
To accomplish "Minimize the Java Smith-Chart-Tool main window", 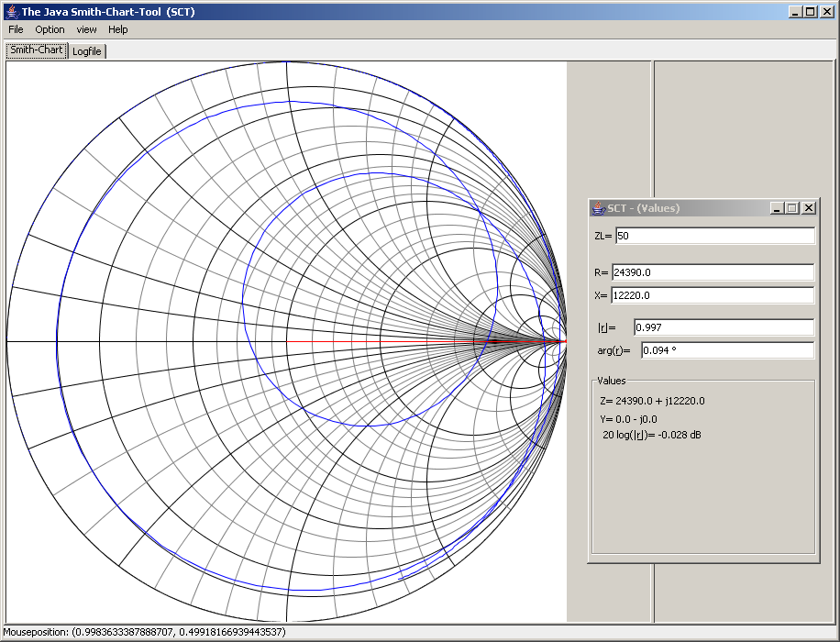I will [x=796, y=12].
